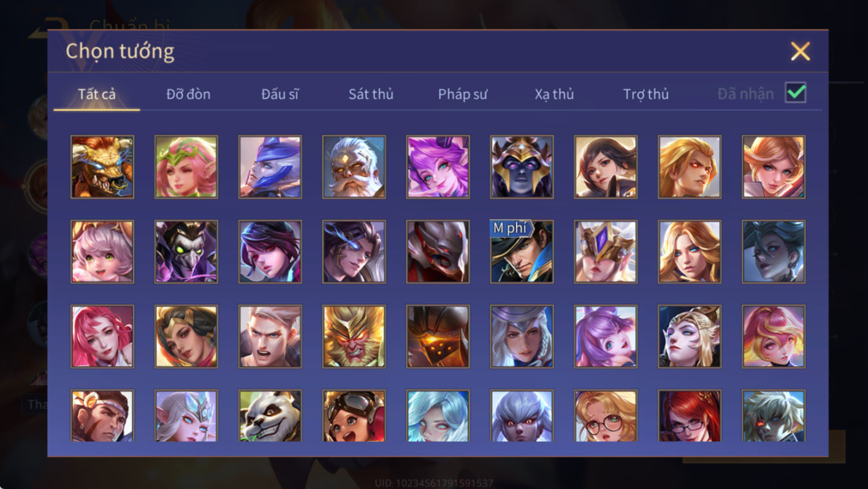Choose the monkey king golden-armor hero
868x489 pixels.
pos(354,336)
